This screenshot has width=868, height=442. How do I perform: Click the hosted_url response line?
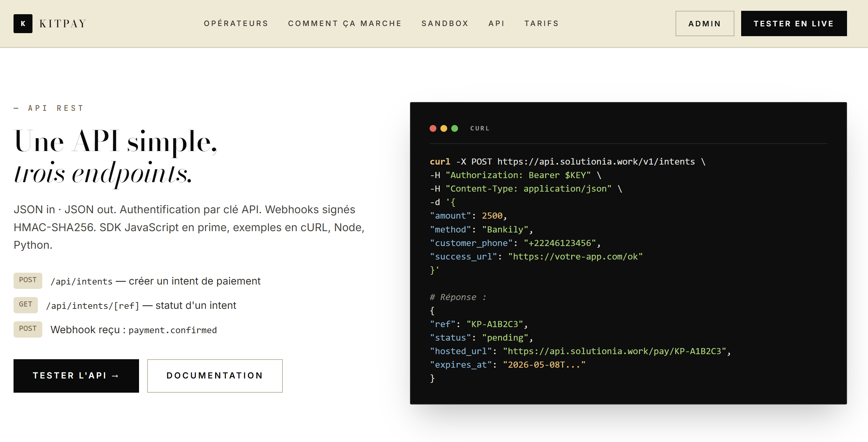click(x=580, y=351)
